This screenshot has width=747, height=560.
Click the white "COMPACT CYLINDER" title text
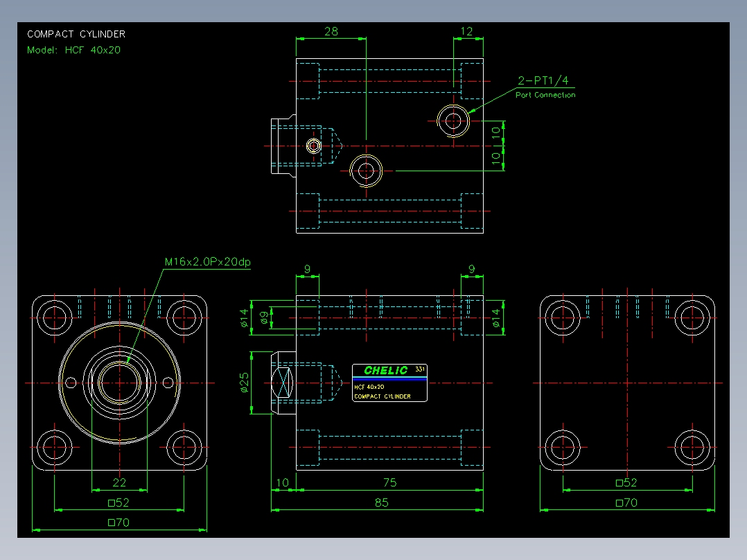tap(76, 35)
